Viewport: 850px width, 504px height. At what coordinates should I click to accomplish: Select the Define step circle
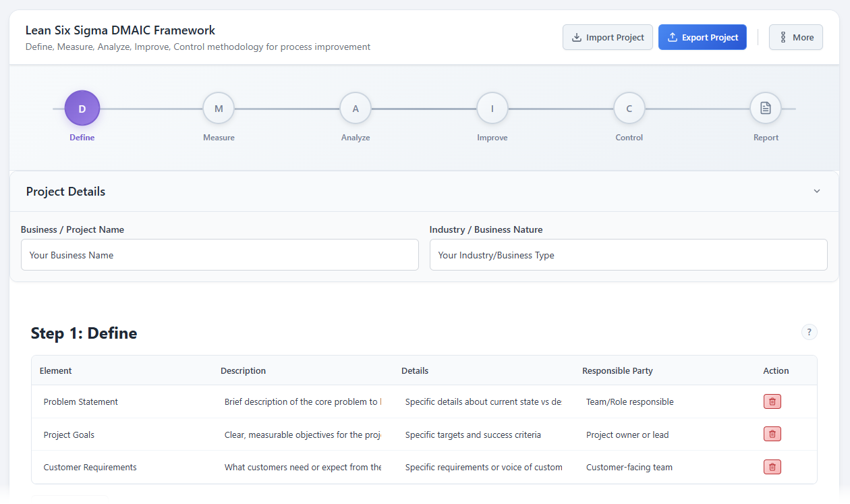[82, 109]
